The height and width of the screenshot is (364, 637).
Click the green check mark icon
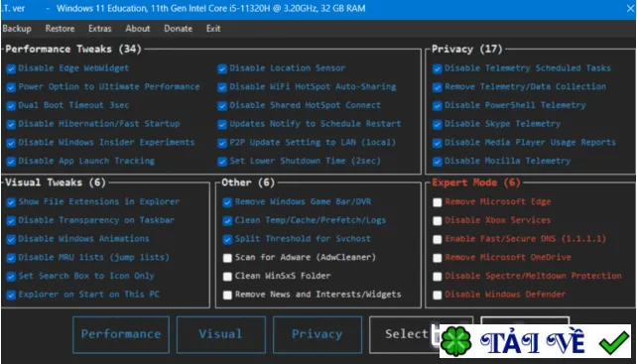pos(614,342)
